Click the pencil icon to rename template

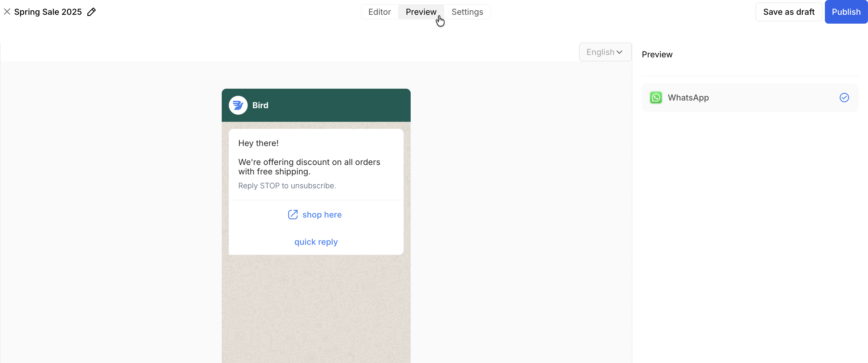click(x=91, y=12)
